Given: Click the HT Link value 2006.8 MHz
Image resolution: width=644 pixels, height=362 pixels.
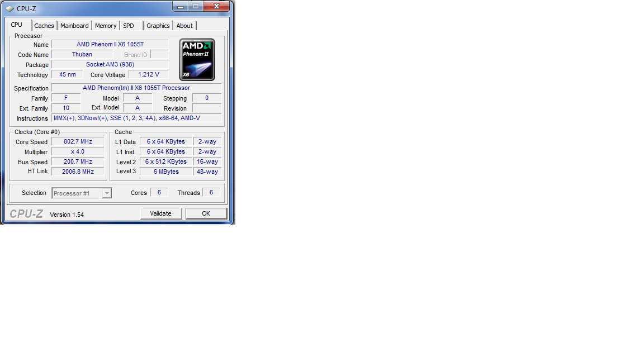Looking at the screenshot, I should pyautogui.click(x=78, y=172).
